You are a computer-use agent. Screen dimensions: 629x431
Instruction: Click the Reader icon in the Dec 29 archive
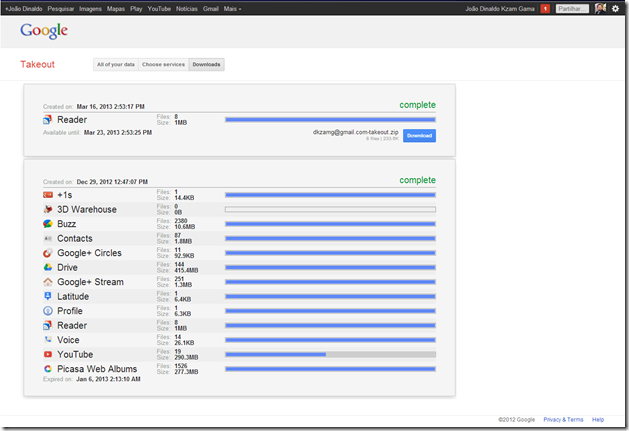pyautogui.click(x=48, y=325)
